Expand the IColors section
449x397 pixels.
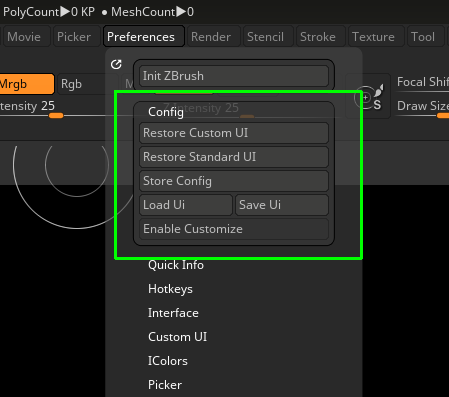168,361
